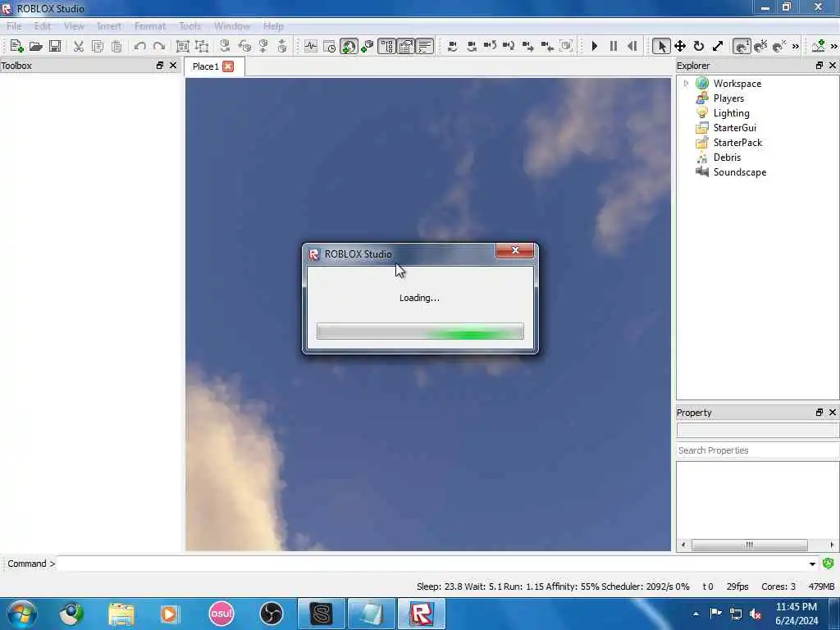
Task: Open the Insert menu
Action: 109,25
